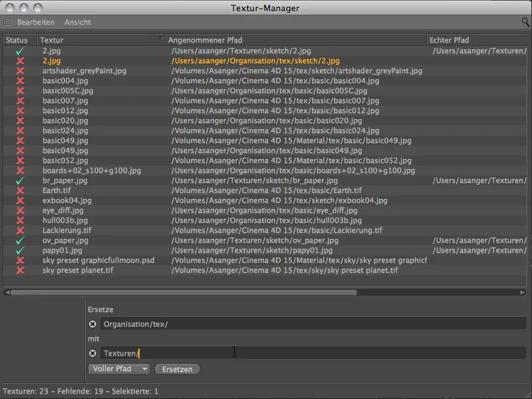Click the red X status of eye_diff.jpg
Screen dimensions: 532x399
(x=21, y=210)
